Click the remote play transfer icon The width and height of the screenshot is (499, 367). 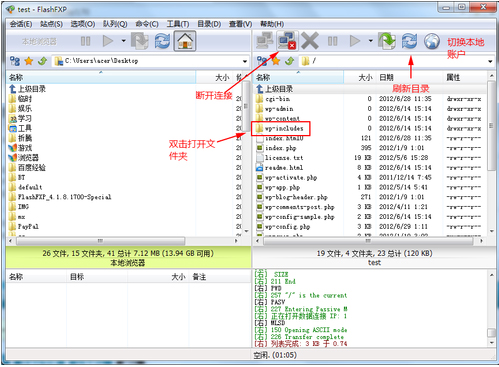tap(355, 41)
